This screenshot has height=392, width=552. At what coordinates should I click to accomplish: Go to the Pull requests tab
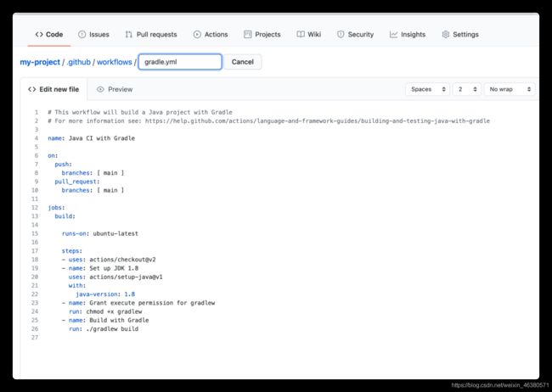coord(151,35)
